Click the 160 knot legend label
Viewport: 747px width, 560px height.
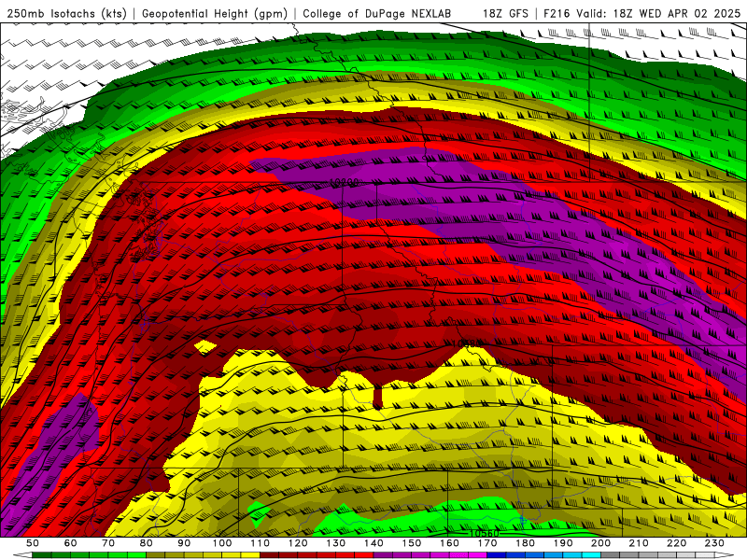(x=449, y=543)
